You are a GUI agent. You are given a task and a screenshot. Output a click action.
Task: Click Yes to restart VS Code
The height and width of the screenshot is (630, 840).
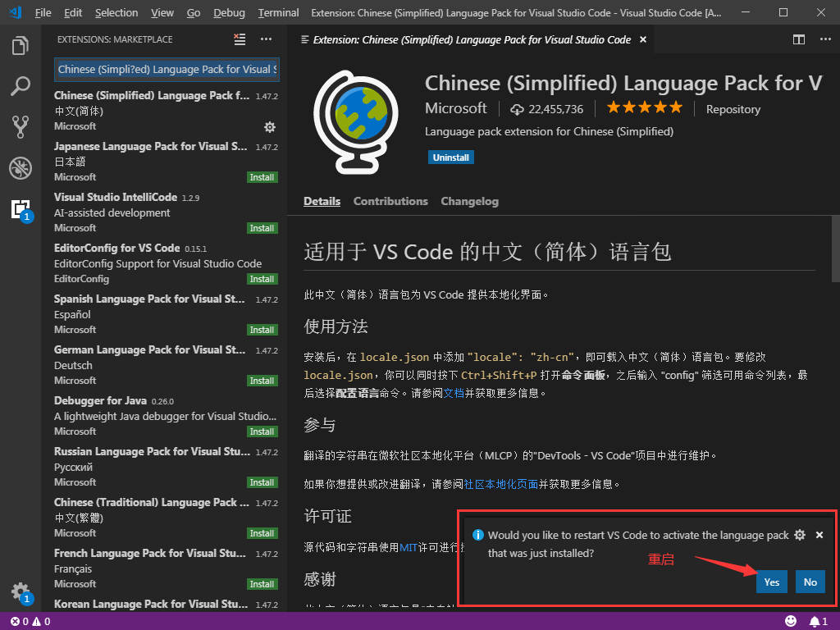(x=771, y=582)
